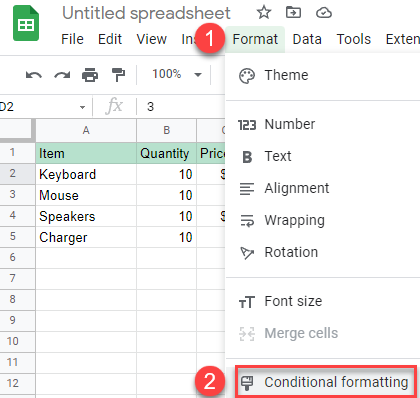This screenshot has width=420, height=398.
Task: Open the Number submenu
Action: pyautogui.click(x=323, y=125)
